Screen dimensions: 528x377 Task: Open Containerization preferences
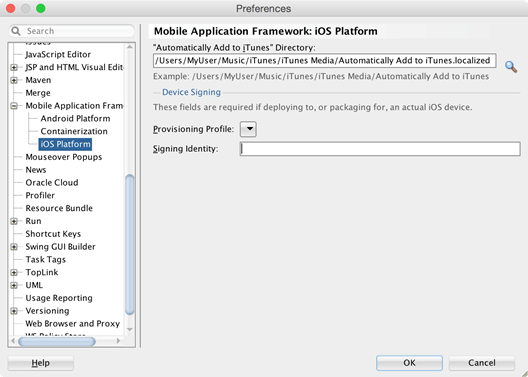(74, 131)
